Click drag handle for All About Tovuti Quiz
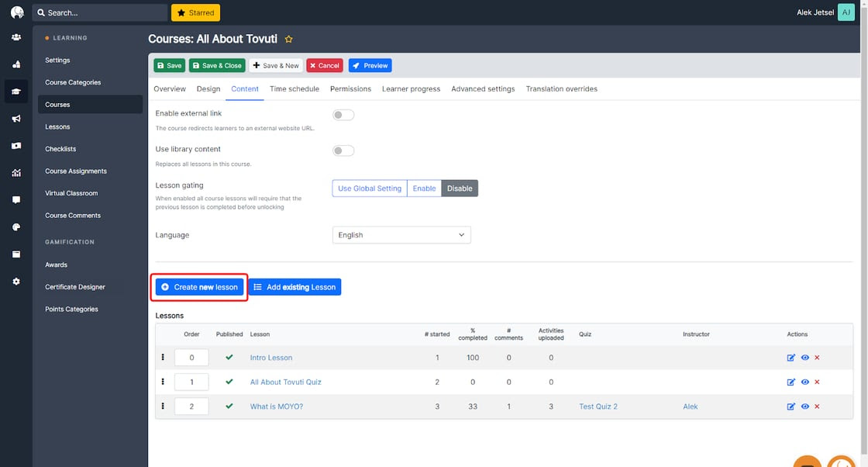The height and width of the screenshot is (467, 868). tap(163, 382)
